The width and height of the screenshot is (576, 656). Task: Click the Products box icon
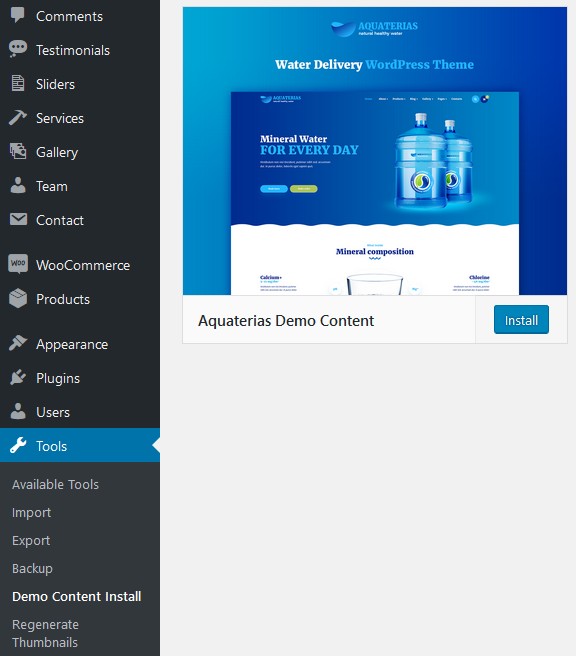pos(18,298)
